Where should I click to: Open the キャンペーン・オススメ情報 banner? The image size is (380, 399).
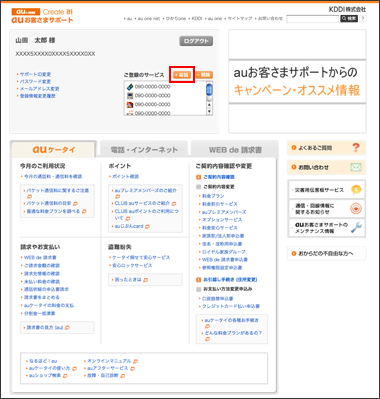(297, 81)
